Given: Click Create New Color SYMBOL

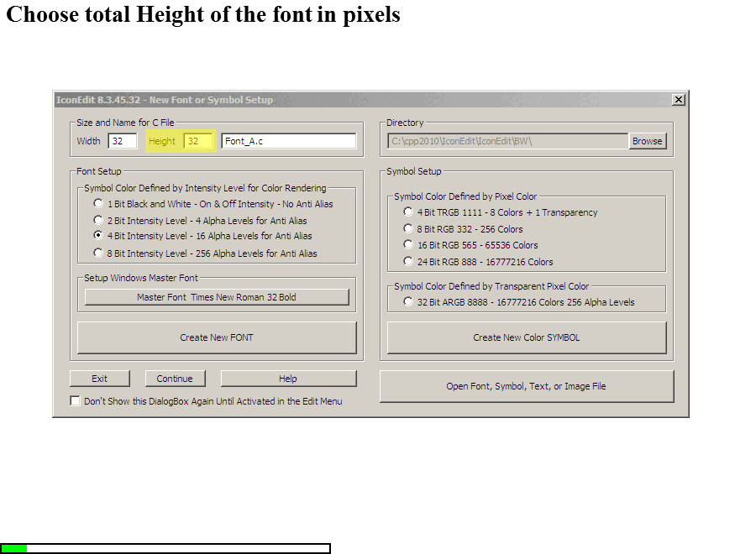Looking at the screenshot, I should [526, 337].
